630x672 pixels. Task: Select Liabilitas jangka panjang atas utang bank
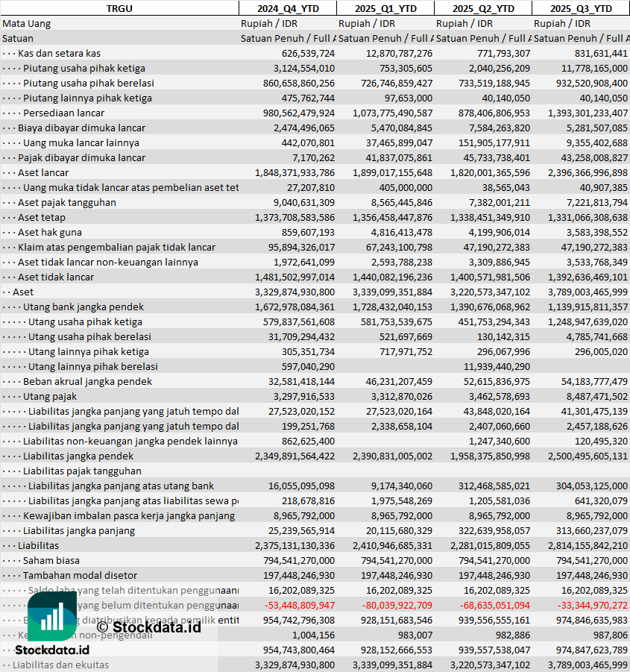click(121, 486)
